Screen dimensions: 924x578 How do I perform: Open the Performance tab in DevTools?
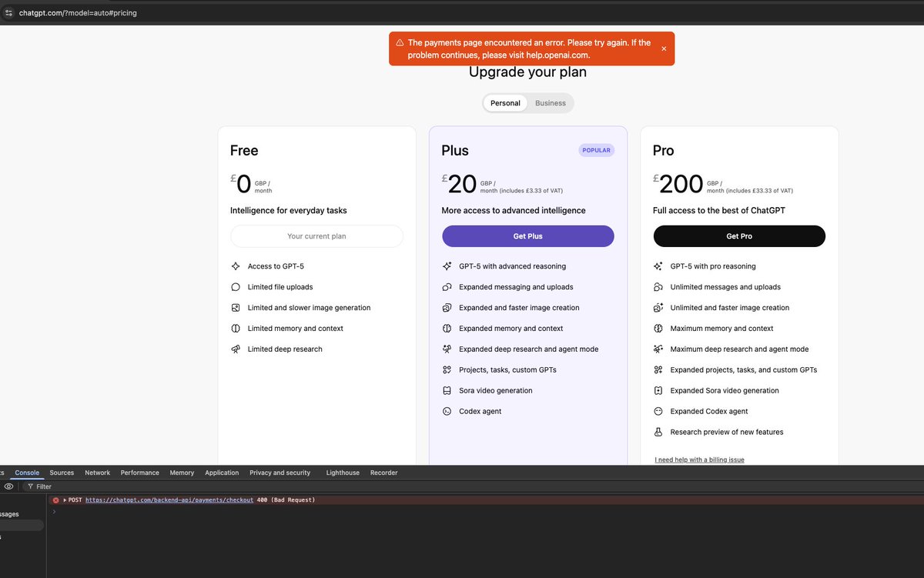click(x=140, y=473)
